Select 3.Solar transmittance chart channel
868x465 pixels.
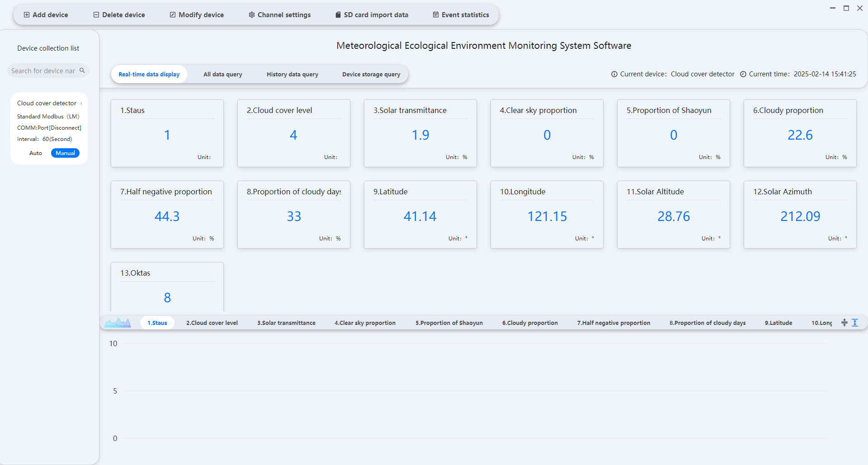pos(286,323)
